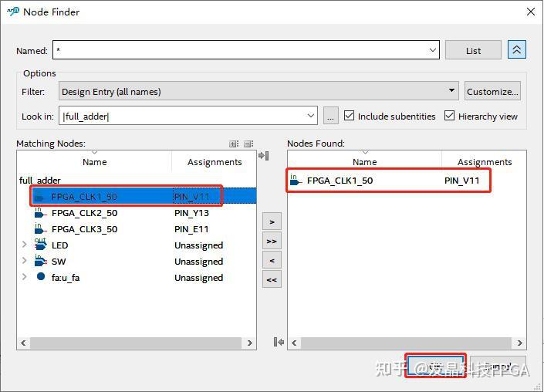544x392 pixels.
Task: Click the collapse-all icon above Matching Nodes
Action: (x=248, y=144)
